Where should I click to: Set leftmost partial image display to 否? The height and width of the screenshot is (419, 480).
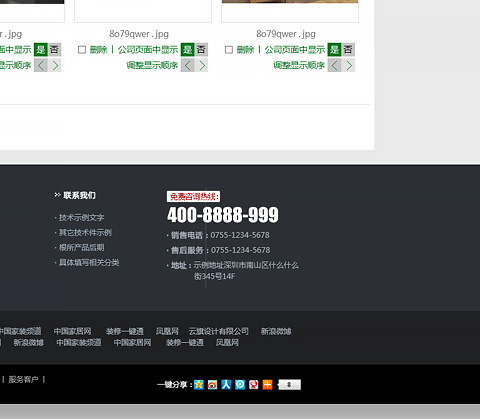coord(54,50)
